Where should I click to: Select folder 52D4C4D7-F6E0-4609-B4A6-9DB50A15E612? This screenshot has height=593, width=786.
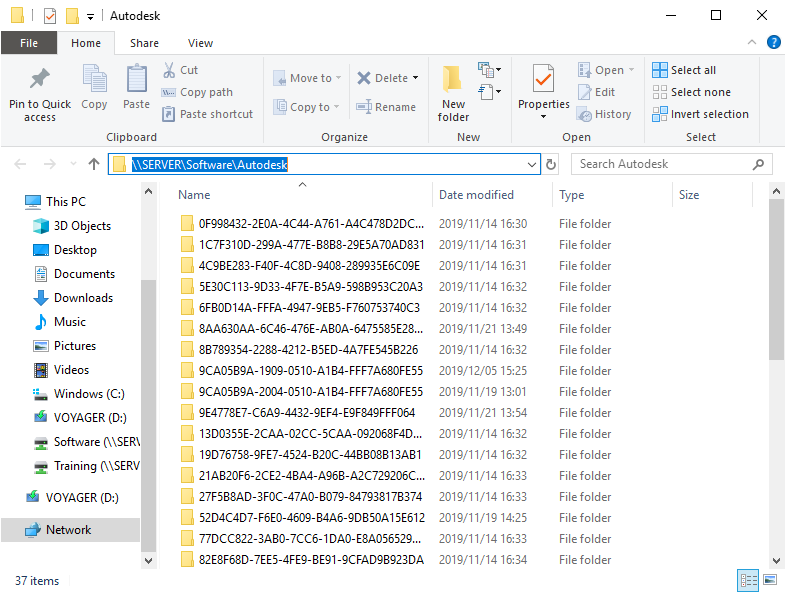pos(303,518)
